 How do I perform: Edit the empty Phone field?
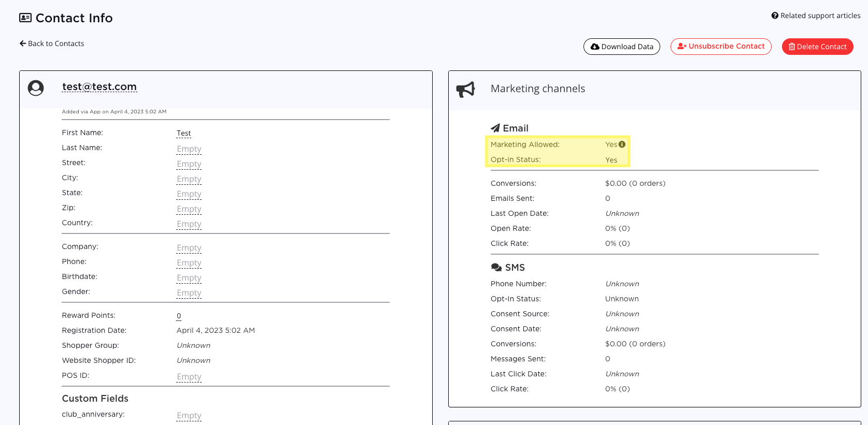pos(189,263)
